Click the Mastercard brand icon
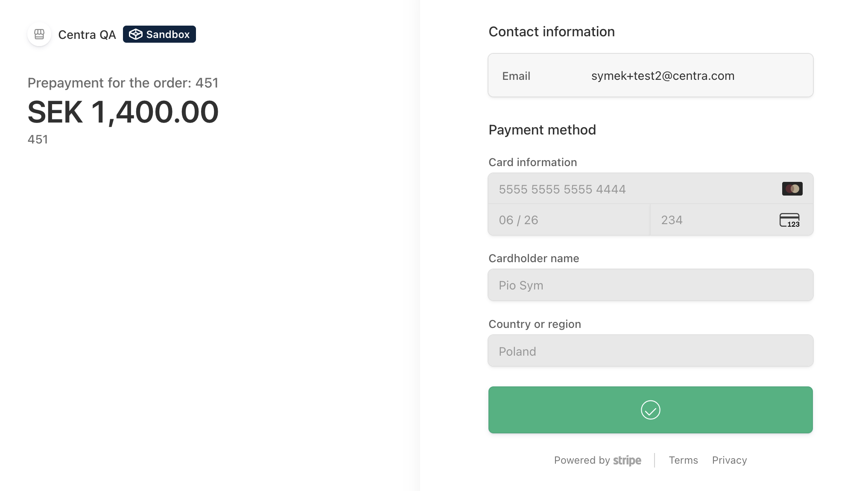This screenshot has width=868, height=491. coord(792,189)
